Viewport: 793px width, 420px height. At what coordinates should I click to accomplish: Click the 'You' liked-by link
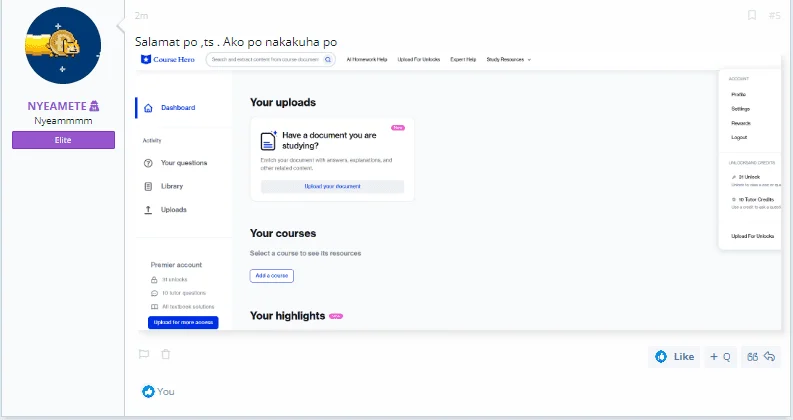pos(165,392)
